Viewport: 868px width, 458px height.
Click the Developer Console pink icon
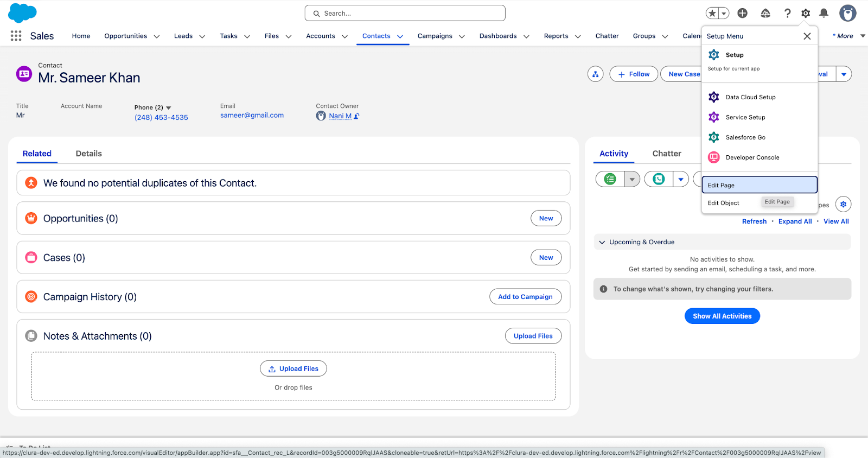714,157
